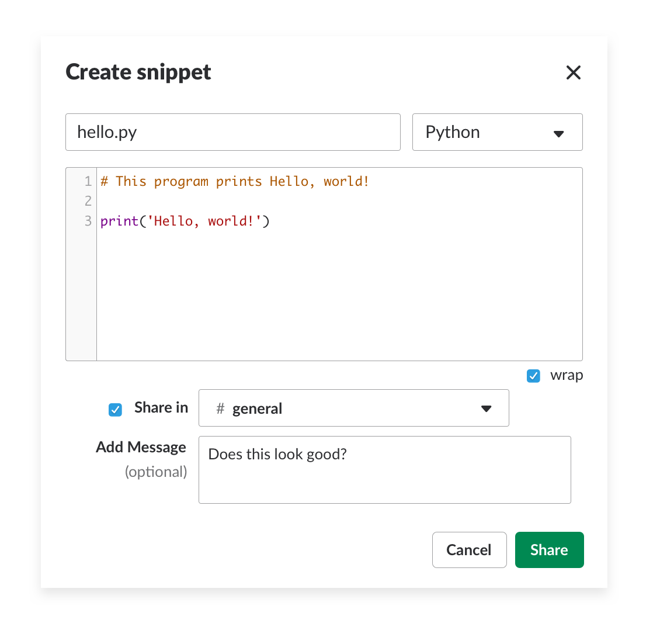Close the Create snippet dialog
This screenshot has width=667, height=644.
point(574,72)
